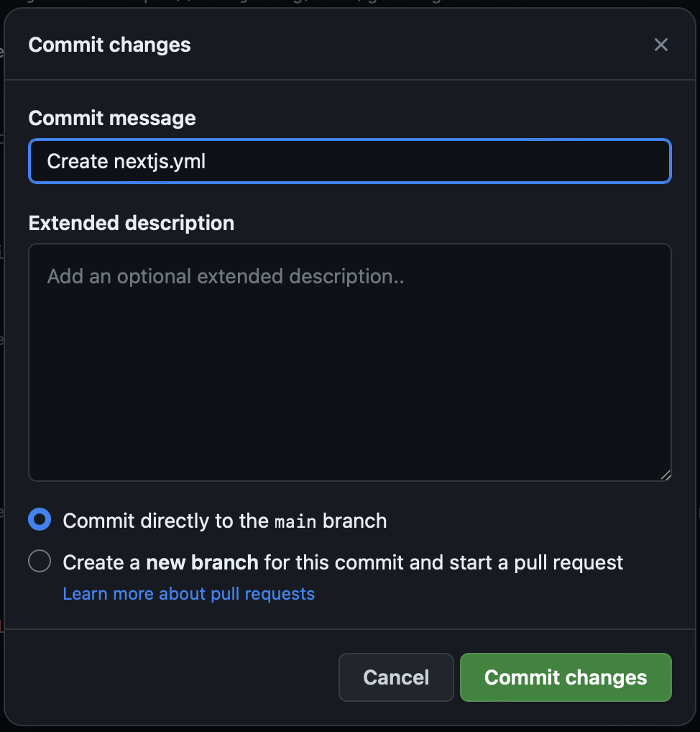The image size is (700, 732).
Task: Click the "start a pull request" label text
Action: 535,562
